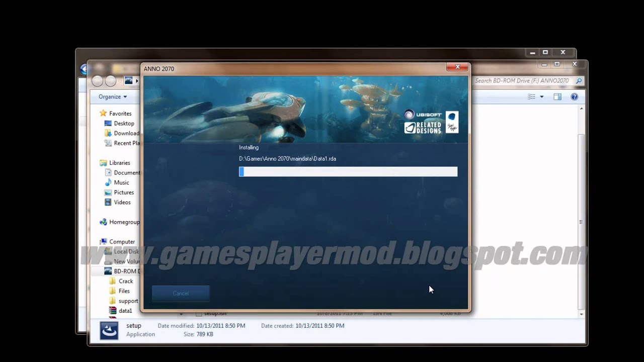The image size is (644, 362).
Task: Select Favorites in the navigation pane
Action: pos(120,114)
